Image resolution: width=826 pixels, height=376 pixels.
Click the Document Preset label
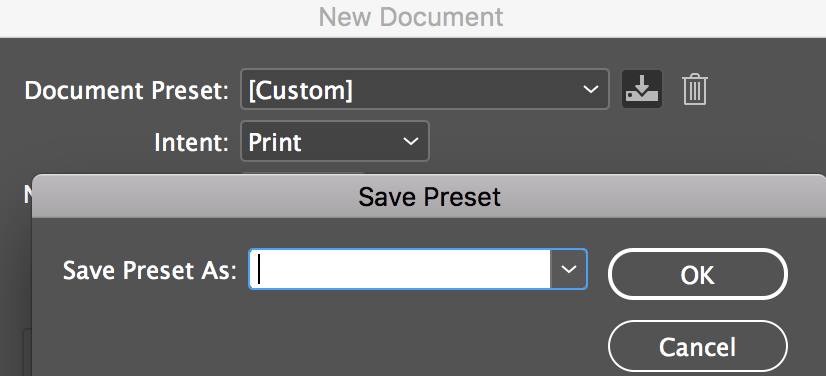click(126, 91)
